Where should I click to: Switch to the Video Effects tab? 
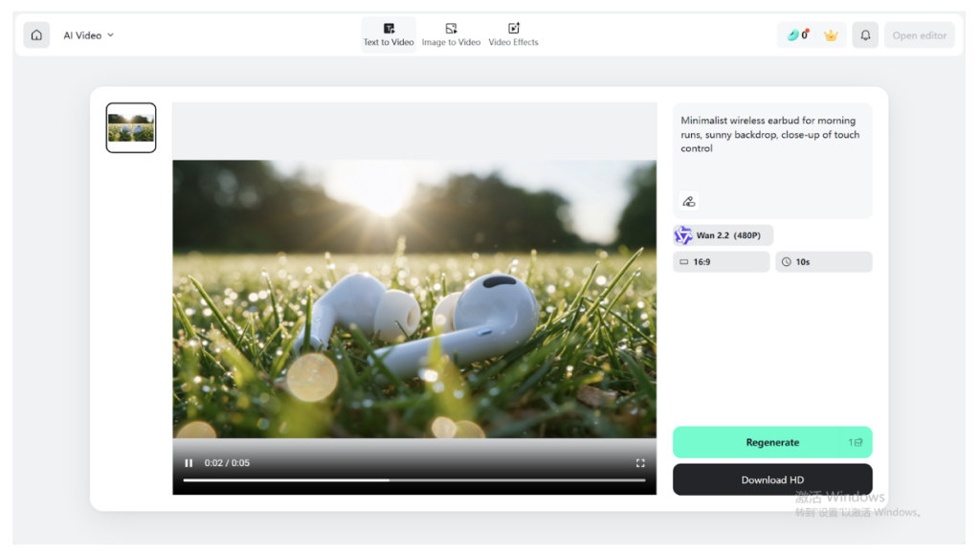pos(513,35)
